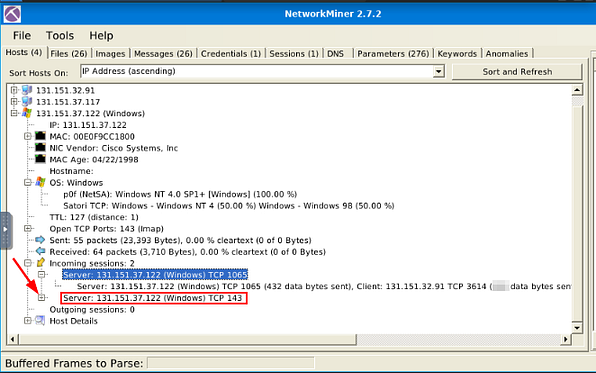Switch to the Credentials (1) tab
The height and width of the screenshot is (373, 596).
pos(231,54)
